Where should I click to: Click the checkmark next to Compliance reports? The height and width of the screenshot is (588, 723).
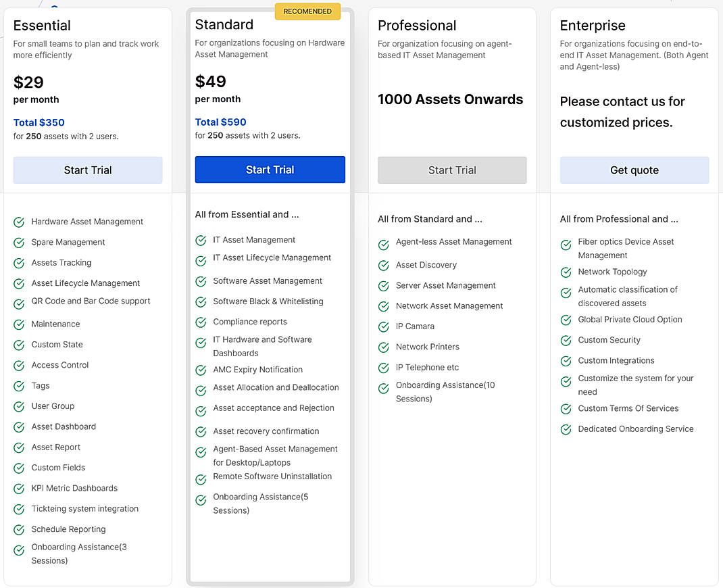(x=201, y=322)
